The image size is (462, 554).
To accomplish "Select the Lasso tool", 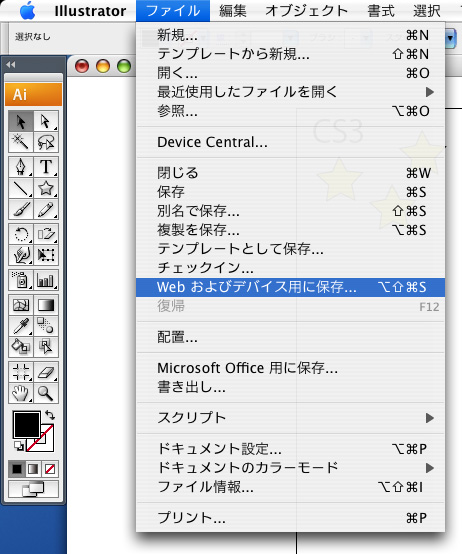I will pyautogui.click(x=46, y=142).
